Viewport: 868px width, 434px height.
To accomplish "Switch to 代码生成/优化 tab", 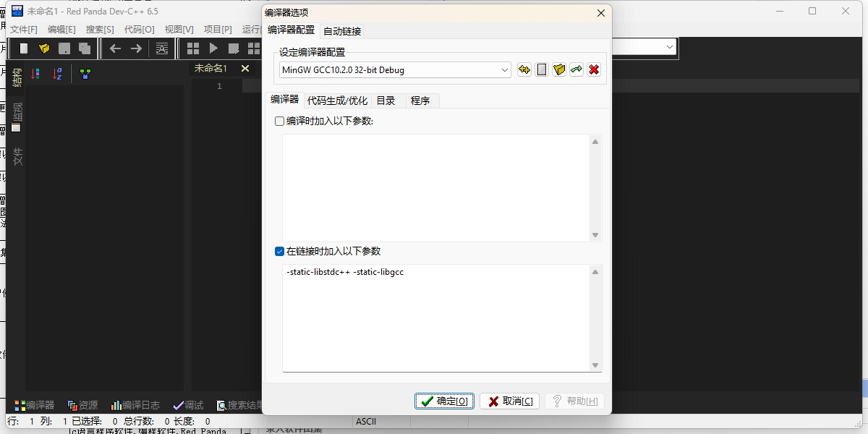I will coord(337,101).
